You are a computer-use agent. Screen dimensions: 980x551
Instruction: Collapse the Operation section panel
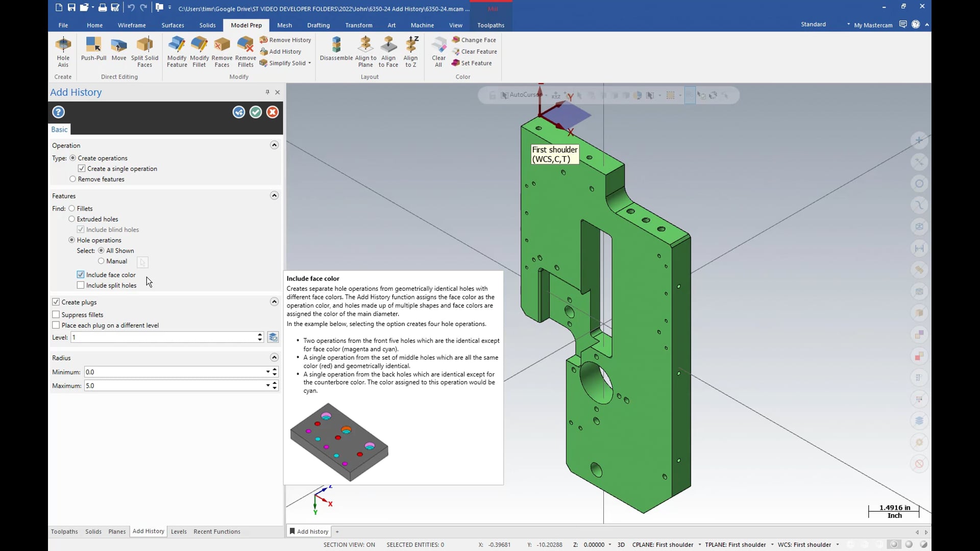(x=274, y=145)
